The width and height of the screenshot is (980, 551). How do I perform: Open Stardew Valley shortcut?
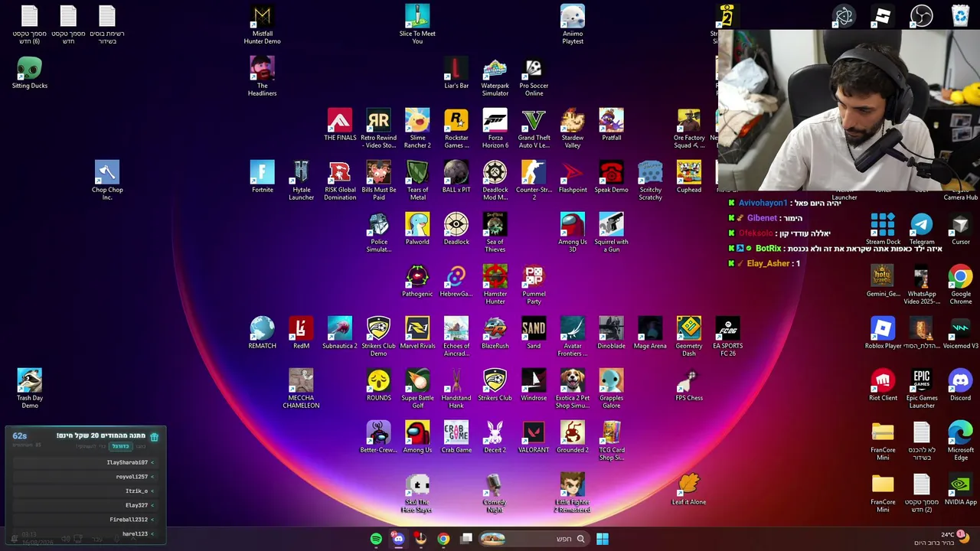click(x=573, y=129)
